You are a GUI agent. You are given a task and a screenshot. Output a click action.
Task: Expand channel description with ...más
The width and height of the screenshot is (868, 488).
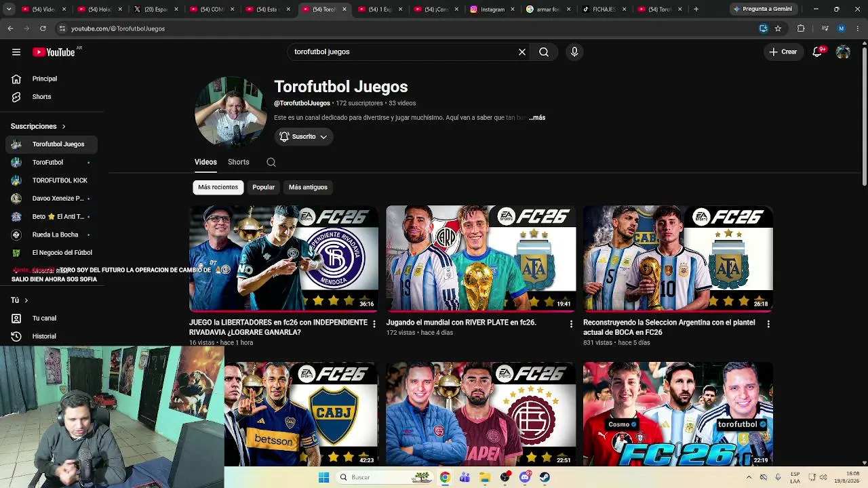tap(537, 118)
